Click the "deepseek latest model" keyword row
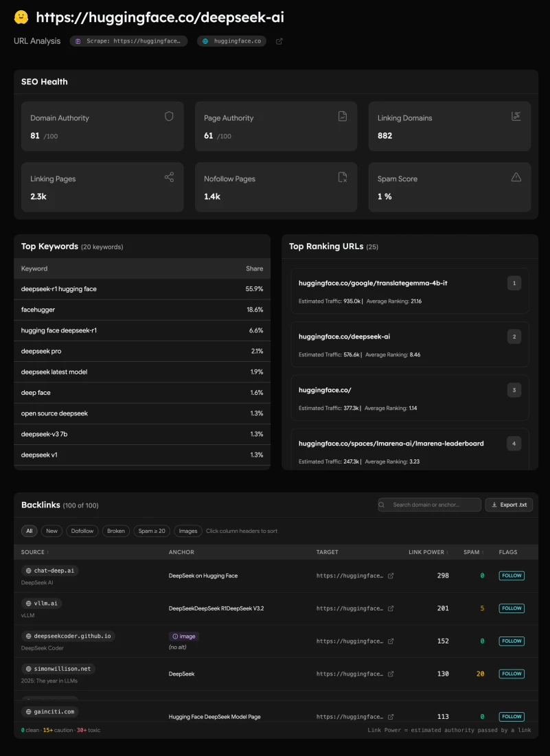 pyautogui.click(x=142, y=371)
